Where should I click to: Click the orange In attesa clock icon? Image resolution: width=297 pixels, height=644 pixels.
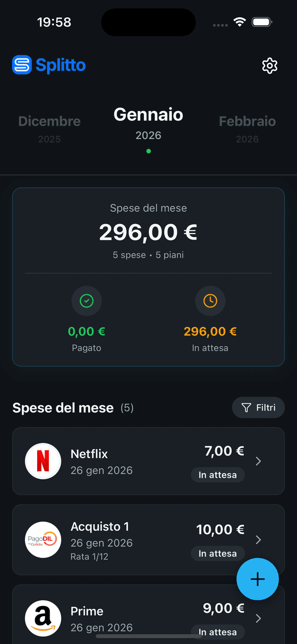(210, 301)
